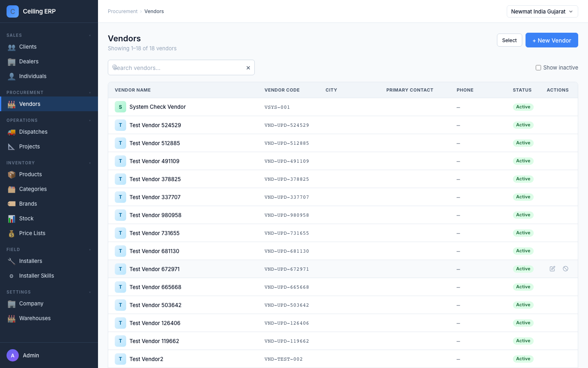Click vendor code VSYS-001
Viewport: 588px width, 368px height.
coord(277,107)
